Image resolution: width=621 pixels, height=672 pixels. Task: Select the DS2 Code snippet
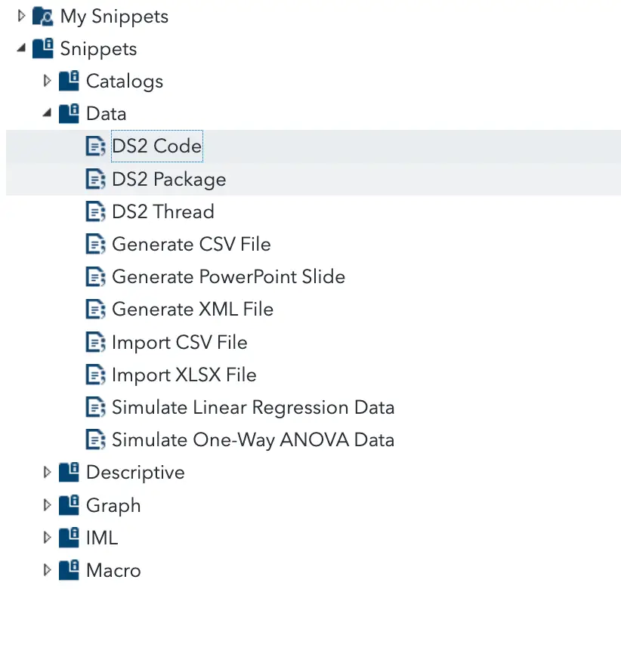(156, 146)
